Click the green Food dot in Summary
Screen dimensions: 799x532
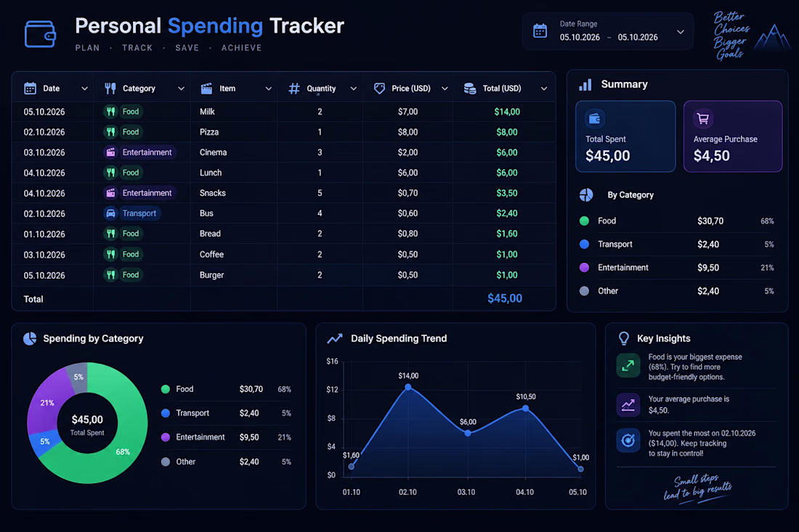[x=585, y=221]
